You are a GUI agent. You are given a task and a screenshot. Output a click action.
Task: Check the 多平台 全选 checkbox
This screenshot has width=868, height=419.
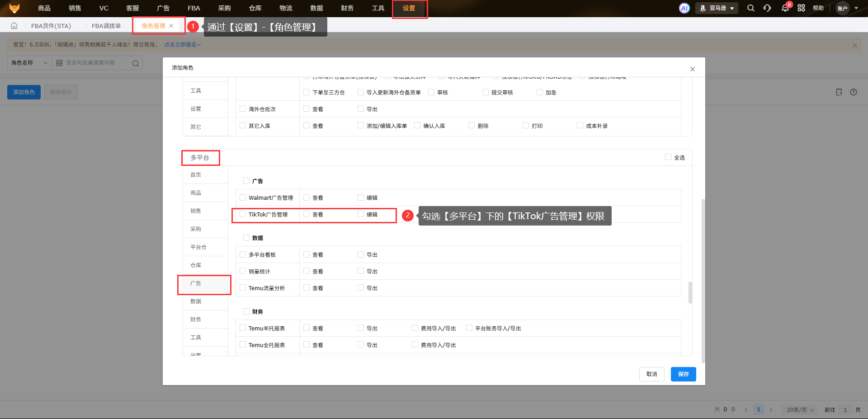pyautogui.click(x=668, y=157)
